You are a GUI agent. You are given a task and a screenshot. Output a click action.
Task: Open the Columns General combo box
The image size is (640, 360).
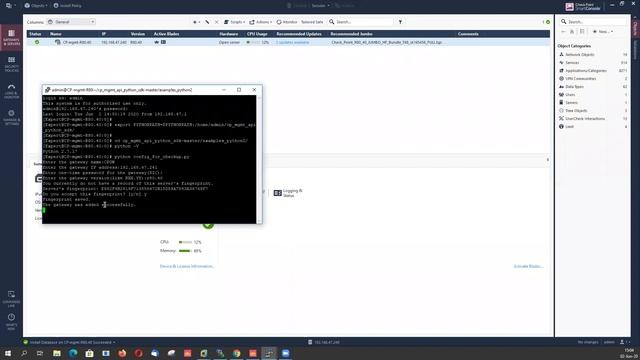pyautogui.click(x=71, y=22)
